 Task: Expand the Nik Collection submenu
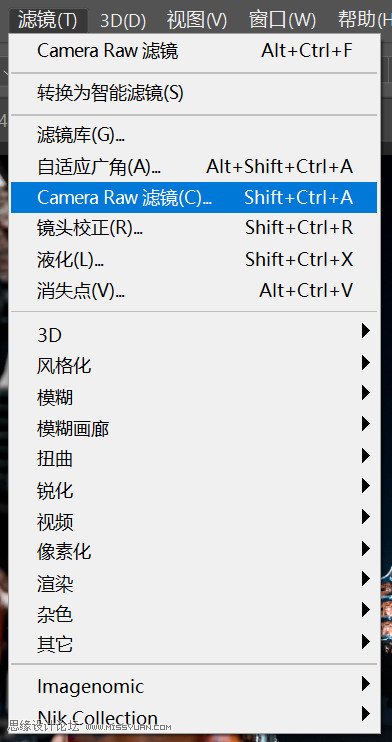pos(194,717)
